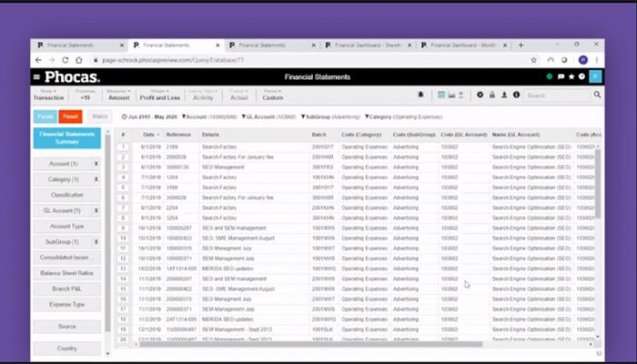The image size is (637, 364).
Task: Click the dimension list vertical scrollbar
Action: pyautogui.click(x=107, y=234)
